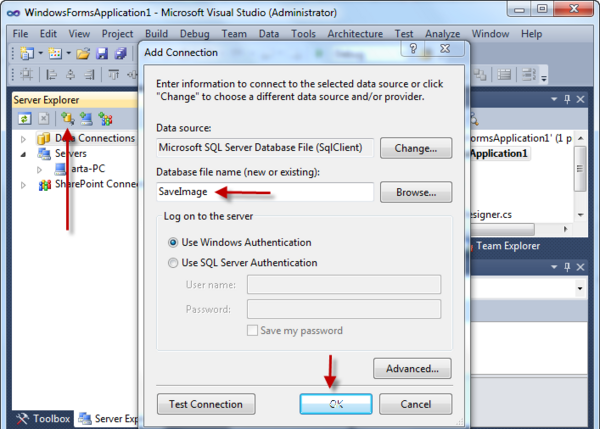Click the Open File folder icon

83,53
